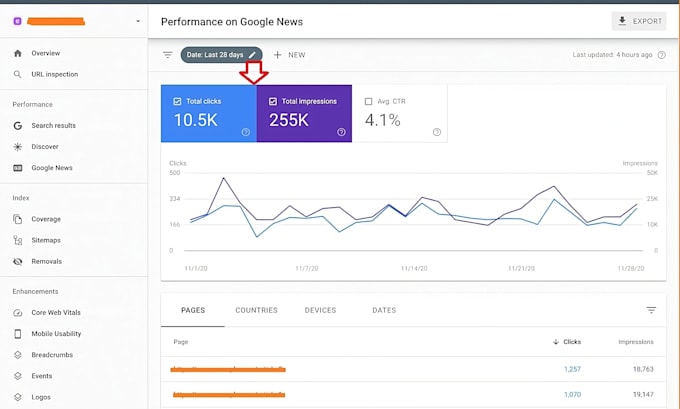Click help icon in Avg. CTR card

coord(437,132)
